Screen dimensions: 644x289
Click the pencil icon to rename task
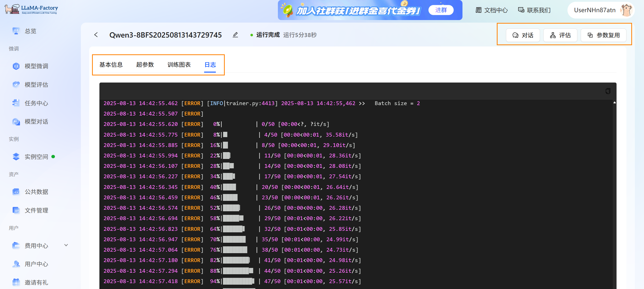click(x=235, y=35)
